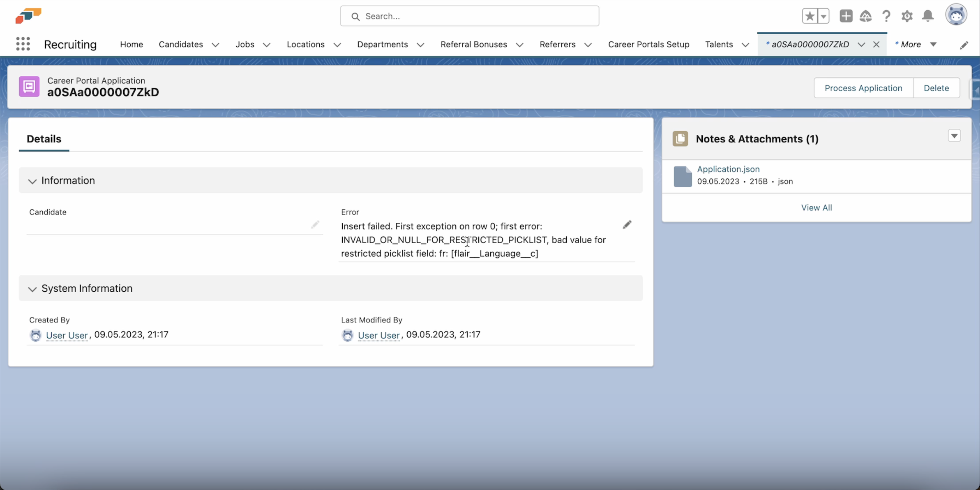Open the App Launcher grid icon
The height and width of the screenshot is (490, 980).
23,44
